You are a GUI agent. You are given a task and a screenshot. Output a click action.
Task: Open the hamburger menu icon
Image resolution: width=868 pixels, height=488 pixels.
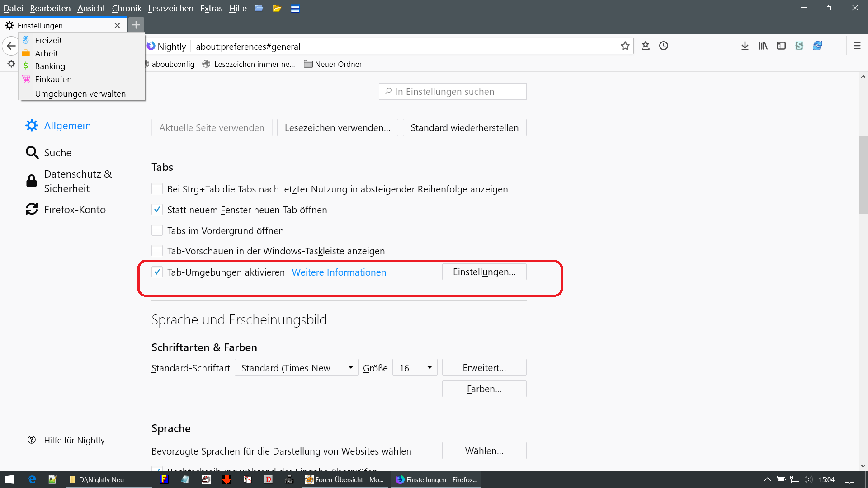[x=857, y=46]
